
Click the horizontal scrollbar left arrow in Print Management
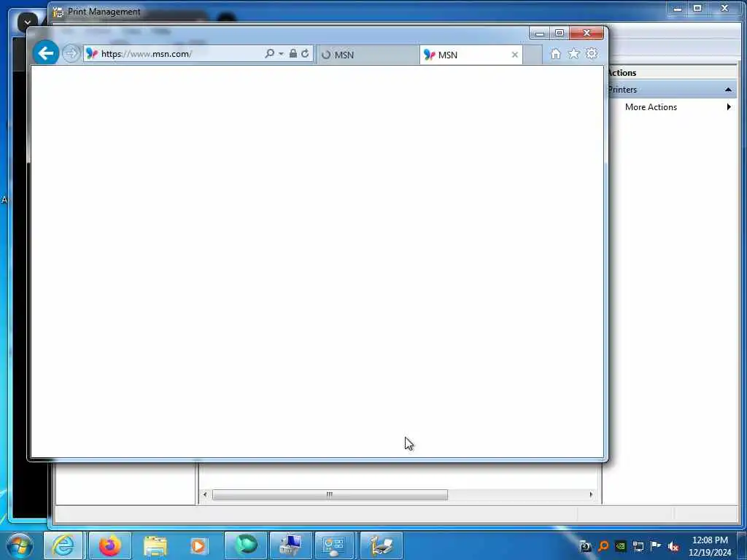[205, 495]
